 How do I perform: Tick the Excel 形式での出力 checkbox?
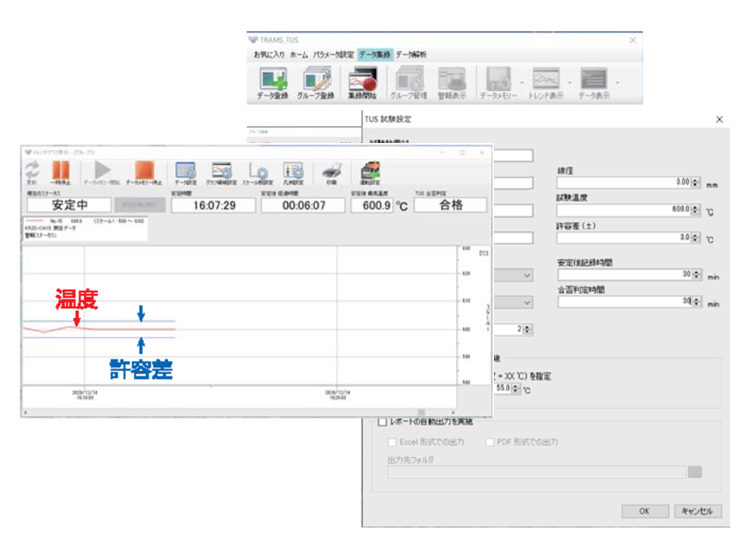392,443
